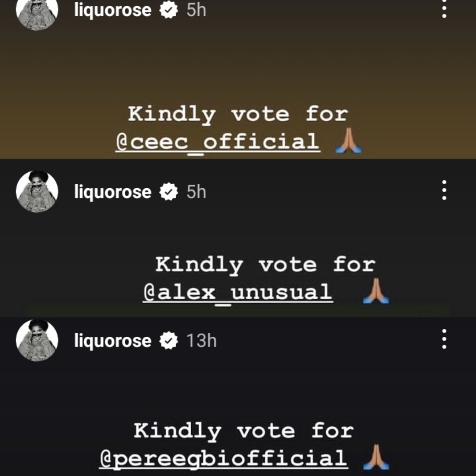
Task: Tap liquorose username on alex_unusual story
Action: coord(113,192)
